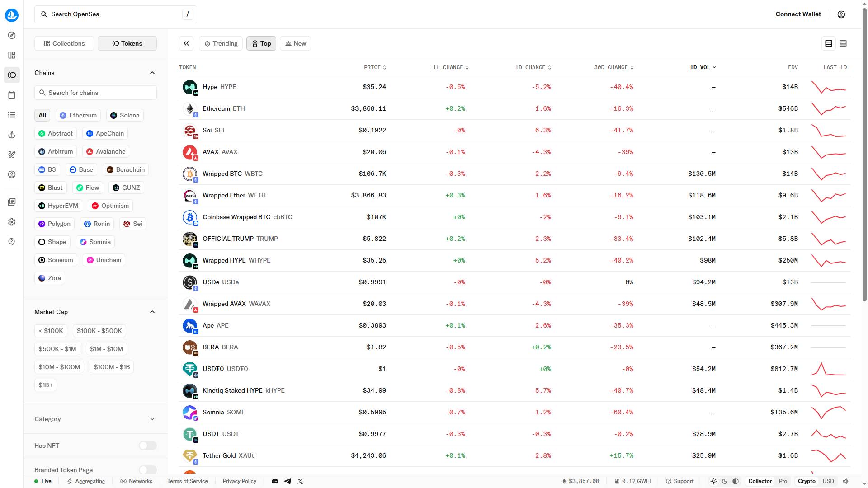Switch currency display to USD
The image size is (868, 488).
828,481
